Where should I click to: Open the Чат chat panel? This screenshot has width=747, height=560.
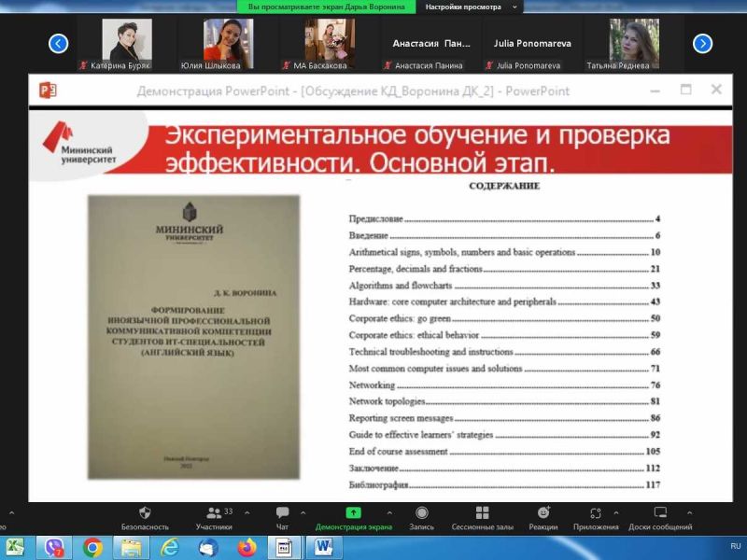282,514
